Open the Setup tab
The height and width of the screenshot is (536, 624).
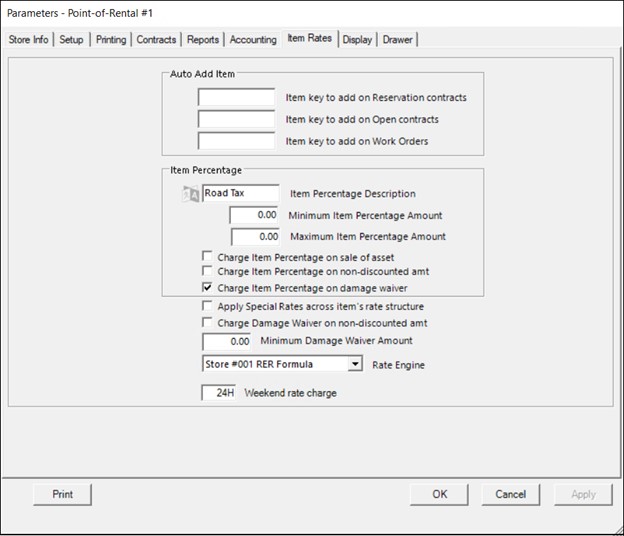(71, 40)
